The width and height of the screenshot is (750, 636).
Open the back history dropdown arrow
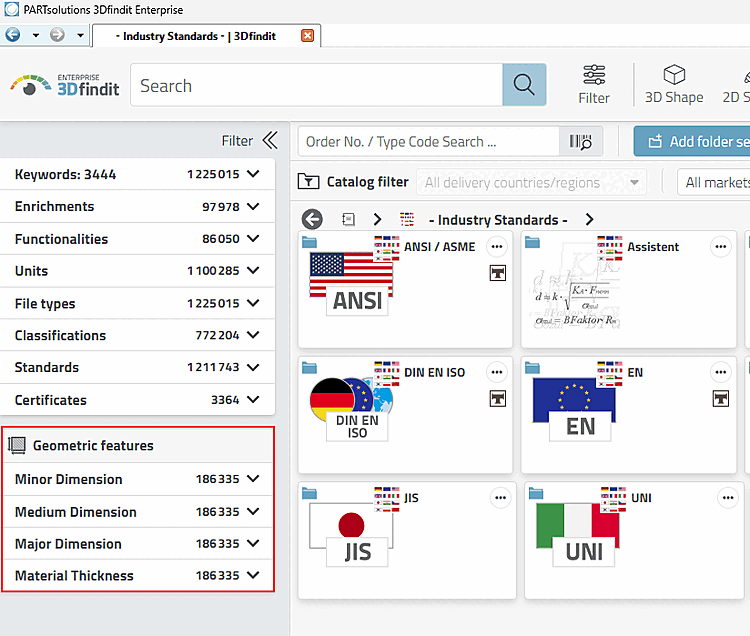[x=36, y=35]
